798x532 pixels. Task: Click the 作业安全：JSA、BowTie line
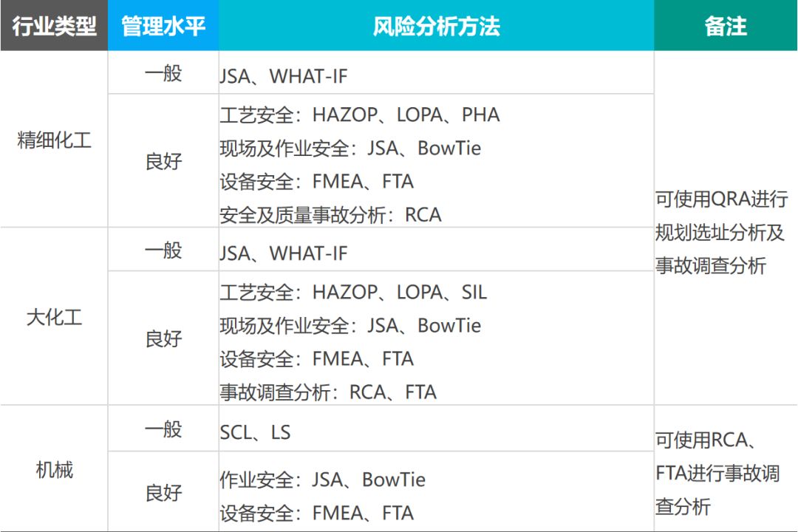(x=322, y=480)
